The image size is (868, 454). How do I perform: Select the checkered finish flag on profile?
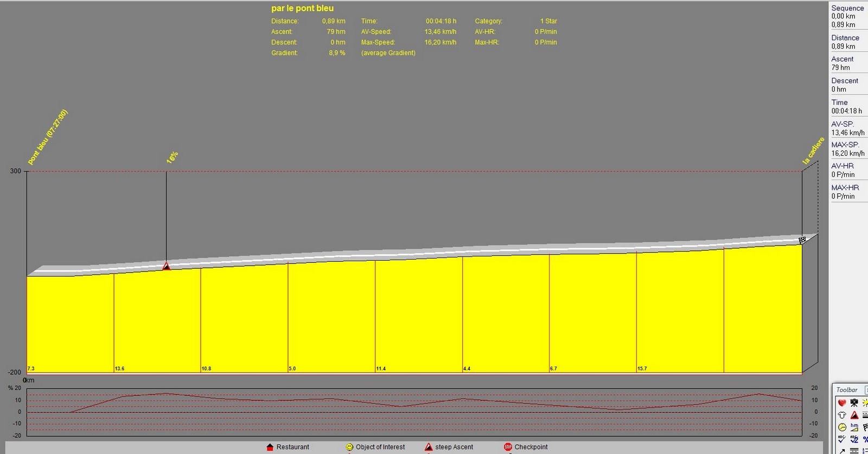[802, 240]
